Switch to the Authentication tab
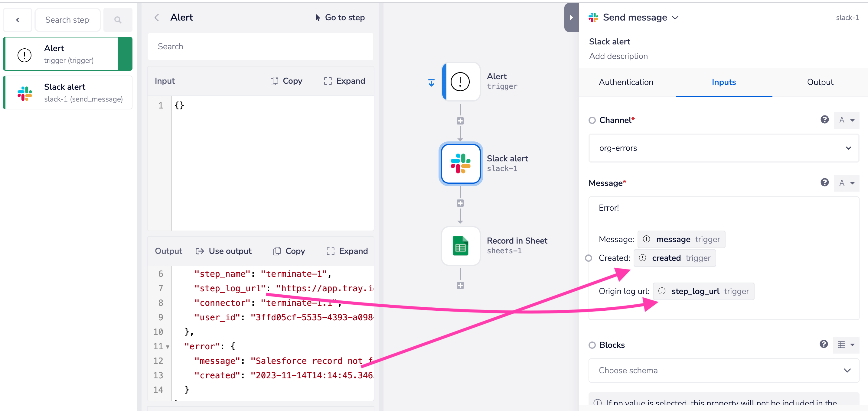The width and height of the screenshot is (868, 411). coord(626,82)
